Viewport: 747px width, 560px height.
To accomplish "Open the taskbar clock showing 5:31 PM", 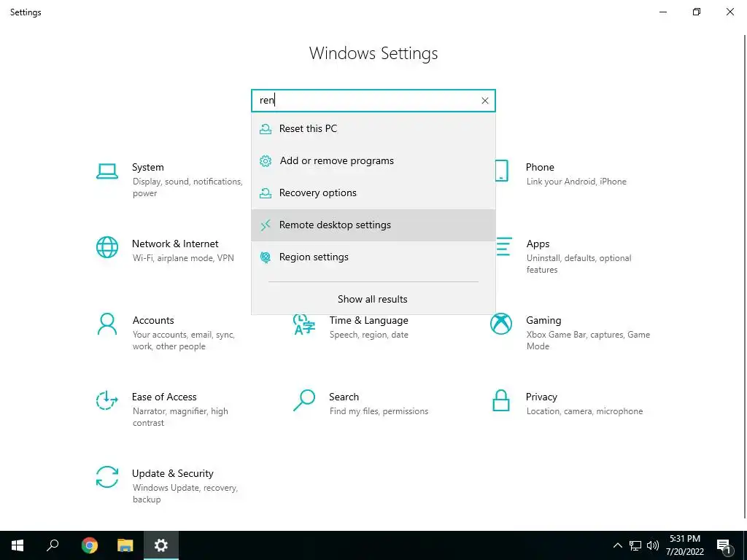I will point(685,545).
